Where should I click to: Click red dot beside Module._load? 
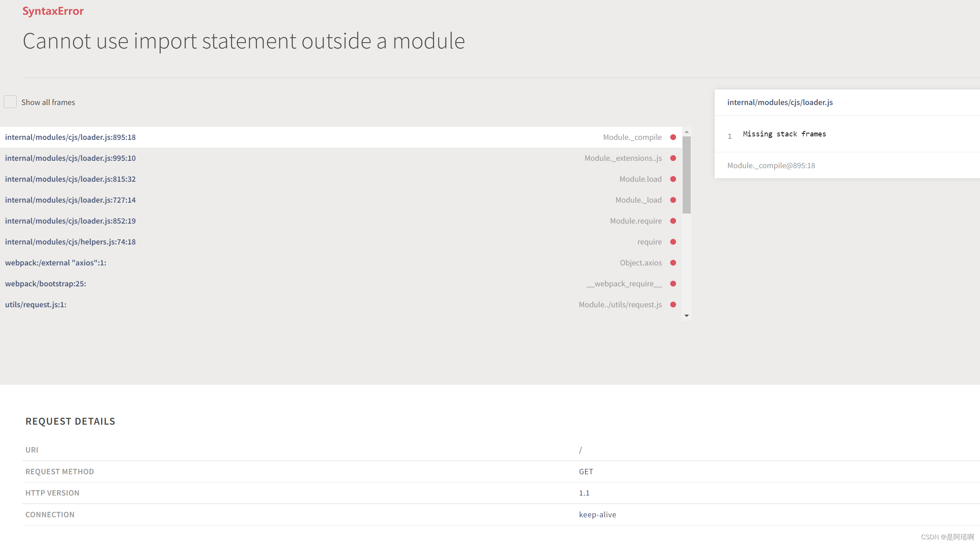click(673, 200)
